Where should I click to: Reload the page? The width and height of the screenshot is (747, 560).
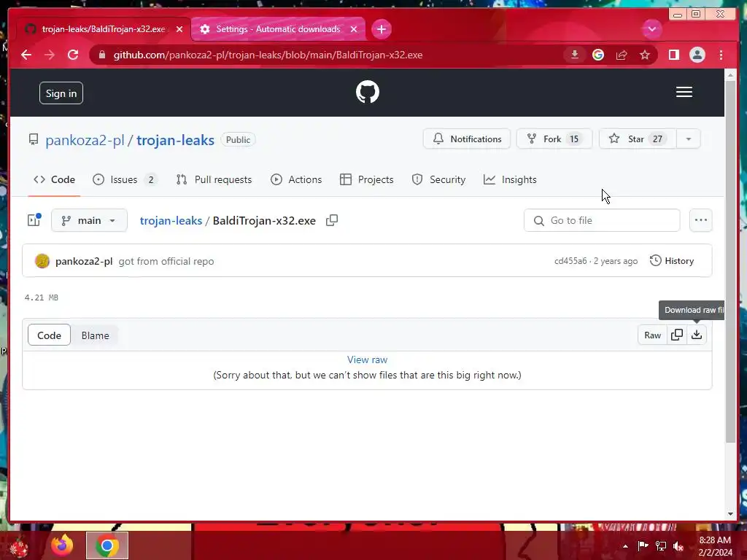(73, 55)
